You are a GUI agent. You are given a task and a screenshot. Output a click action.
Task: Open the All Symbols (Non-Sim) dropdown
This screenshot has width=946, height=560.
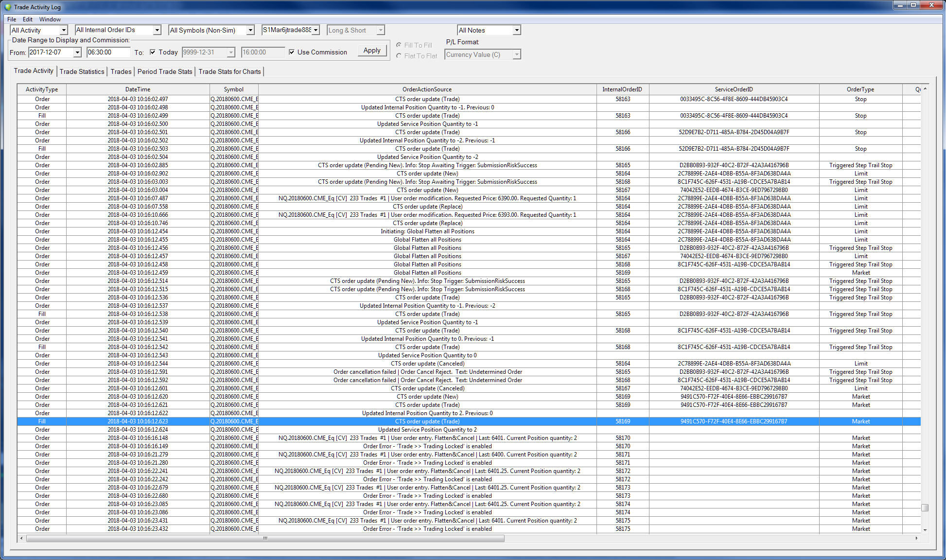pos(250,30)
